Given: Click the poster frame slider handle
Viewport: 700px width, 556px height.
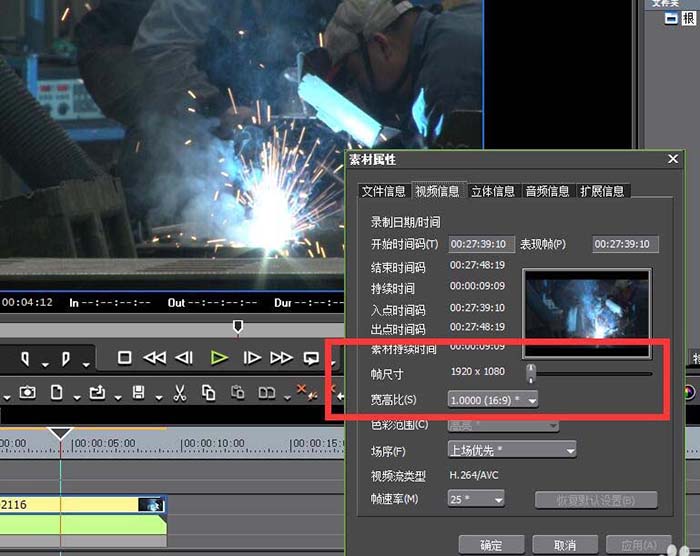Looking at the screenshot, I should pos(531,373).
